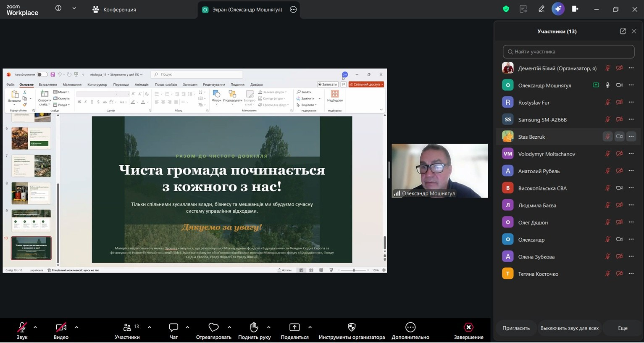The height and width of the screenshot is (343, 644).
Task: Open more options for Тетяна Косточко
Action: click(631, 274)
